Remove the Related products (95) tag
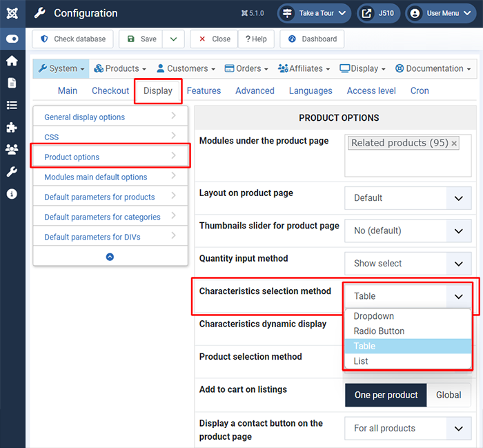This screenshot has width=483, height=448. click(454, 144)
